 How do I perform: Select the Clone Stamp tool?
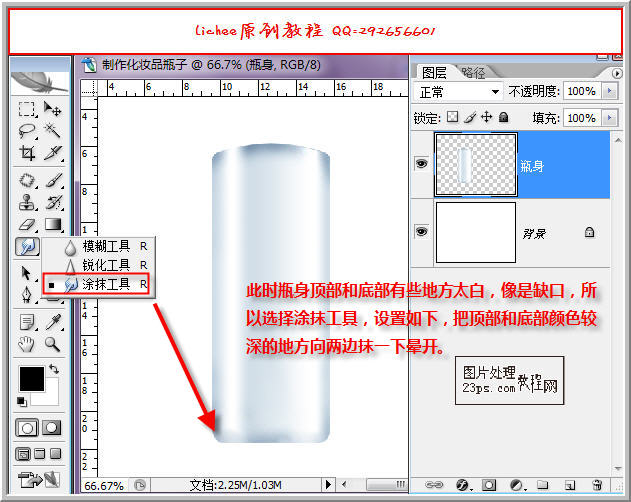(27, 202)
